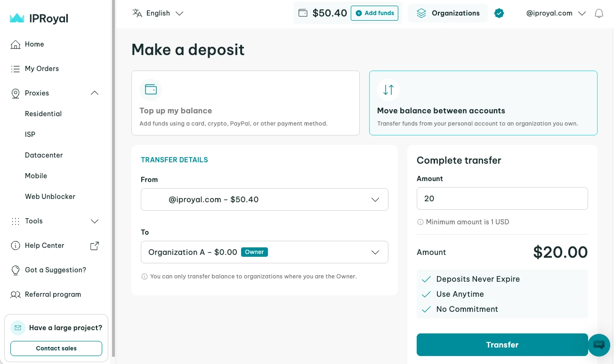Collapse the Proxies menu section
The width and height of the screenshot is (614, 364).
[x=95, y=93]
